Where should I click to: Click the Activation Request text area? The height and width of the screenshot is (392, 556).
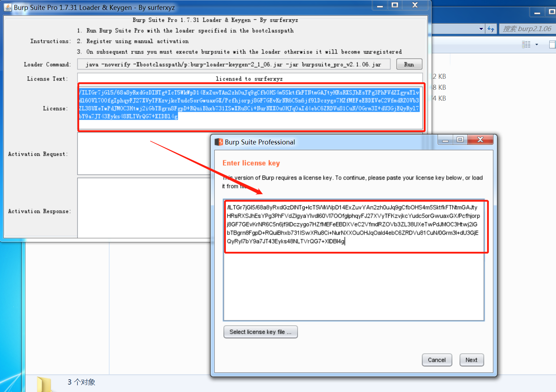pos(144,154)
